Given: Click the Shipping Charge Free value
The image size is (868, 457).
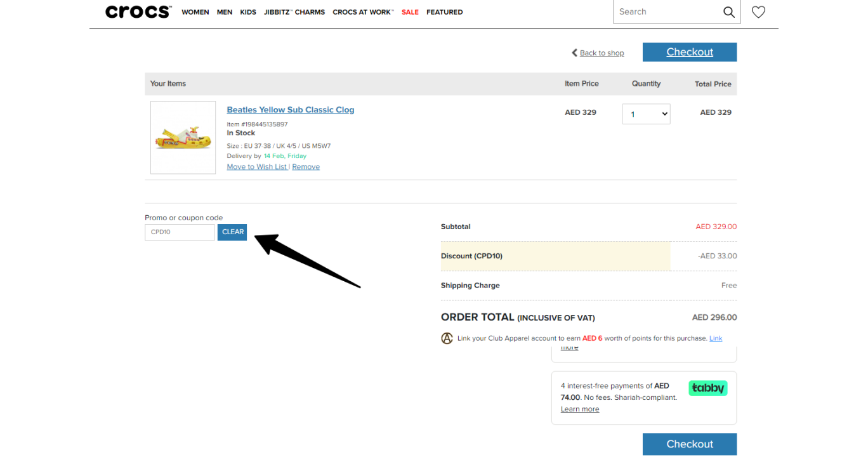Looking at the screenshot, I should click(x=729, y=286).
